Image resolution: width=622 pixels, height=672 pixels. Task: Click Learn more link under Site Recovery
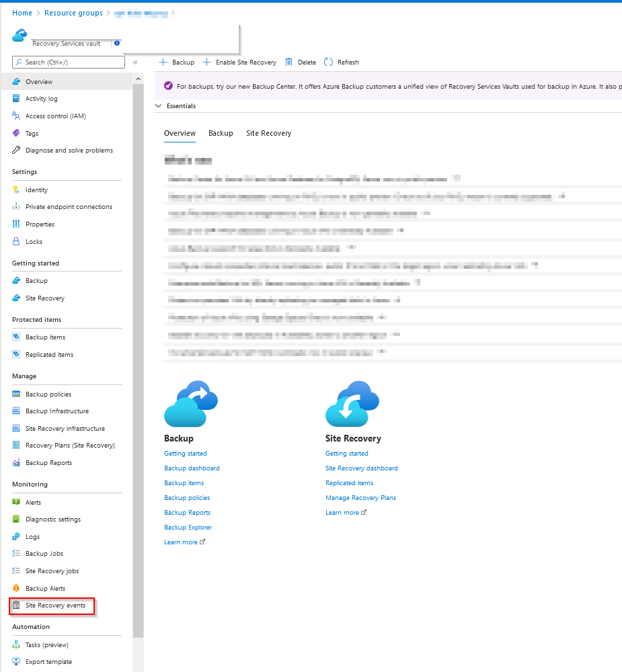click(x=346, y=513)
